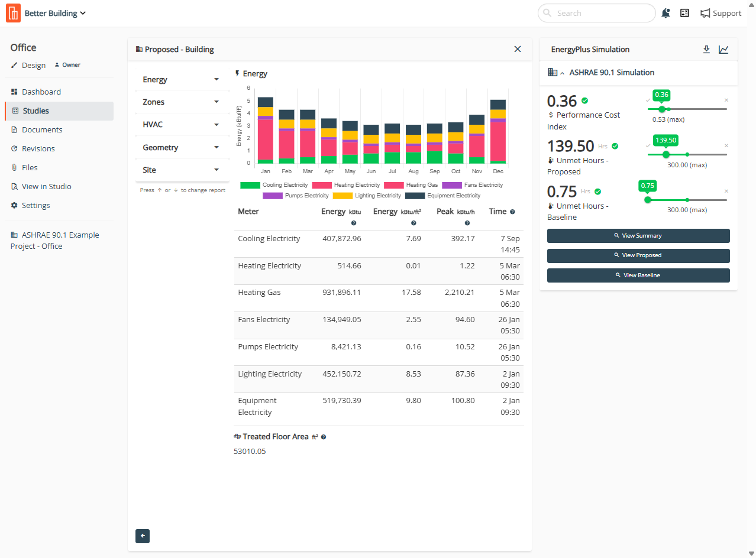Open Dashboard in the sidebar

[x=41, y=92]
